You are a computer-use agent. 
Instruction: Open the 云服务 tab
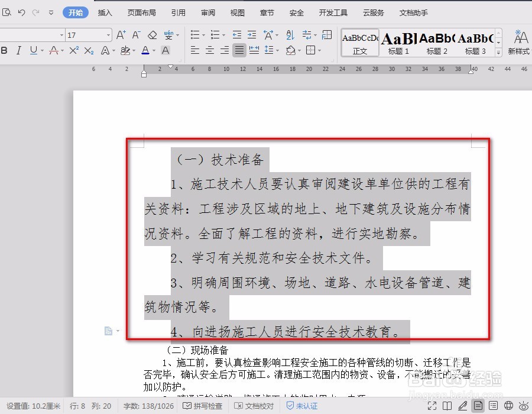click(373, 13)
